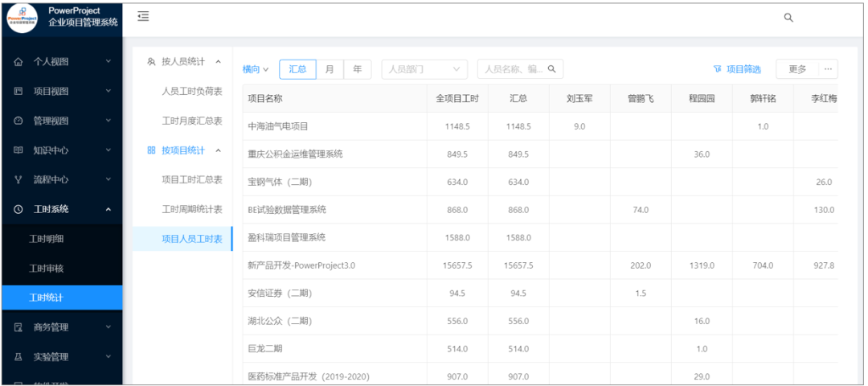
Task: Click the search magnifier icon in header
Action: click(788, 18)
